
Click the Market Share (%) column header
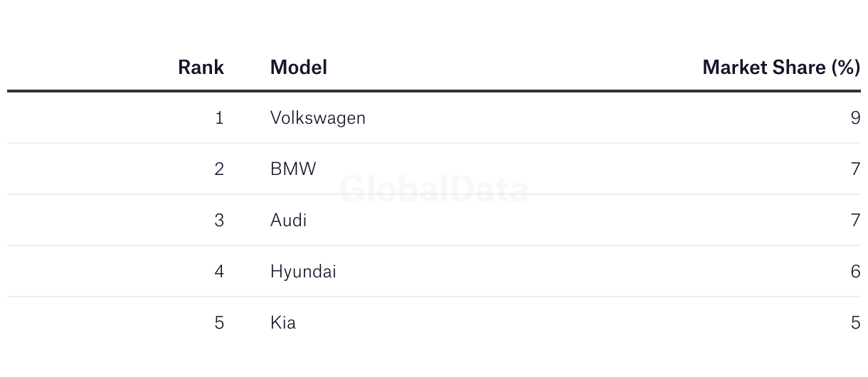click(781, 68)
